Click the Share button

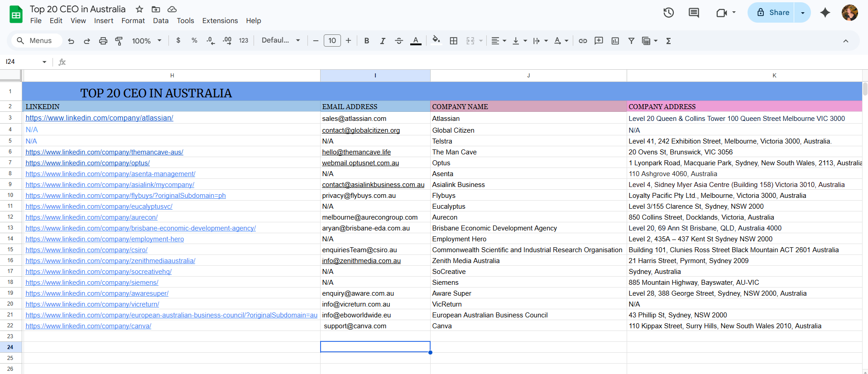pyautogui.click(x=772, y=13)
